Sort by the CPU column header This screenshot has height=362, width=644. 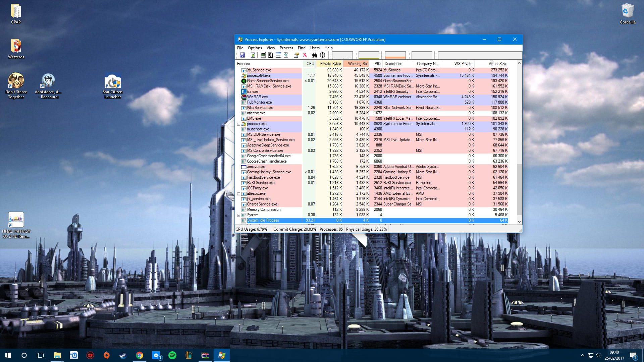(x=309, y=64)
